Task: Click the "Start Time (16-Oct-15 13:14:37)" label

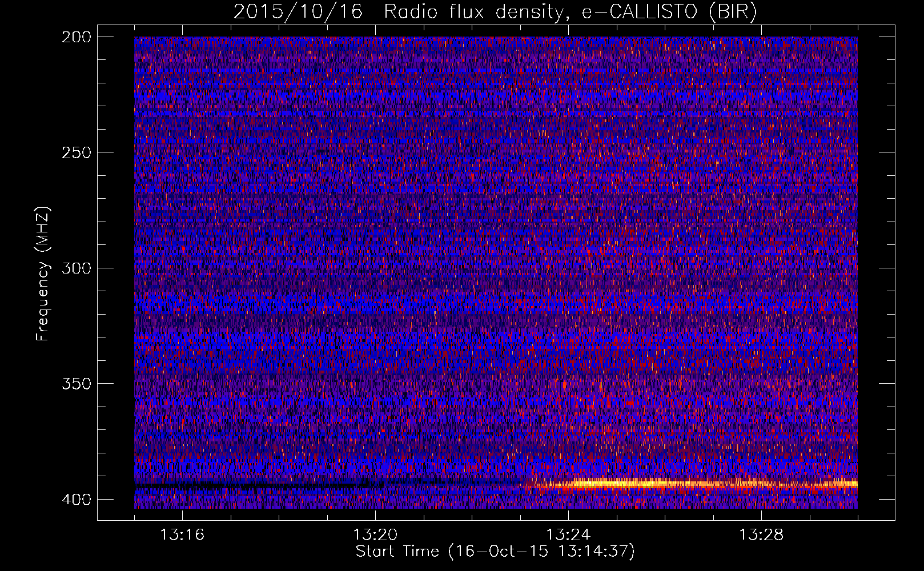Action: (495, 552)
